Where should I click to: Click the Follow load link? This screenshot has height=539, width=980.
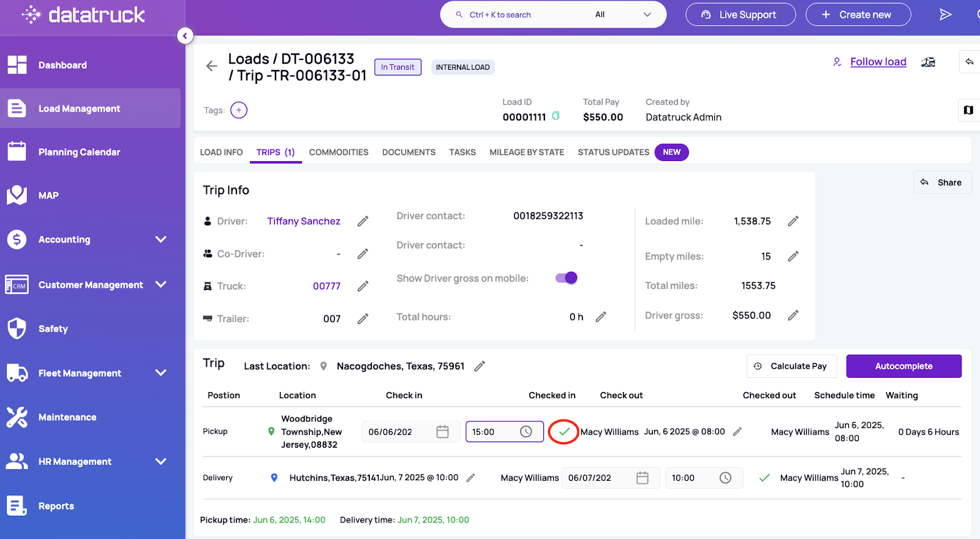878,62
